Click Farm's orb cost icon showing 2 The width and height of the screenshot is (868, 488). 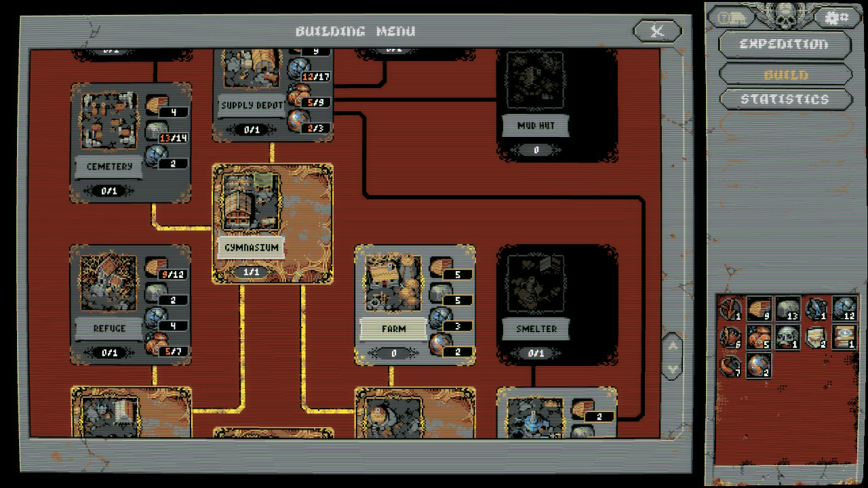[x=441, y=344]
